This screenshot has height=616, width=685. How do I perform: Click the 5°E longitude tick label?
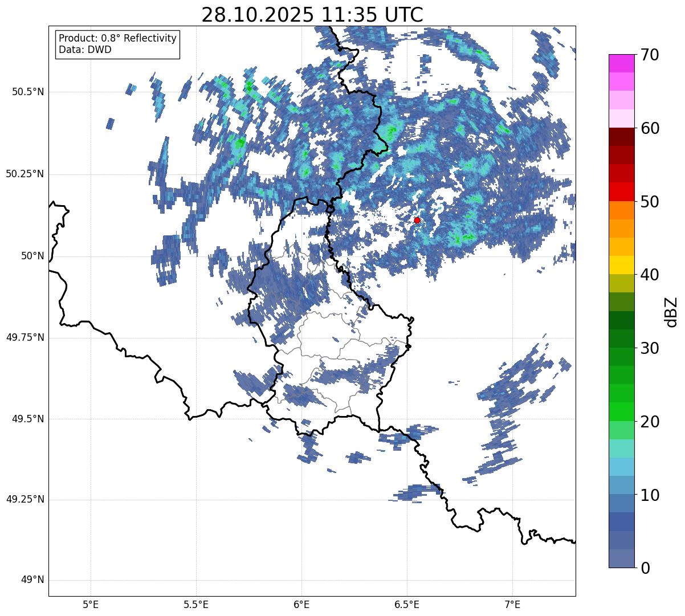[91, 604]
